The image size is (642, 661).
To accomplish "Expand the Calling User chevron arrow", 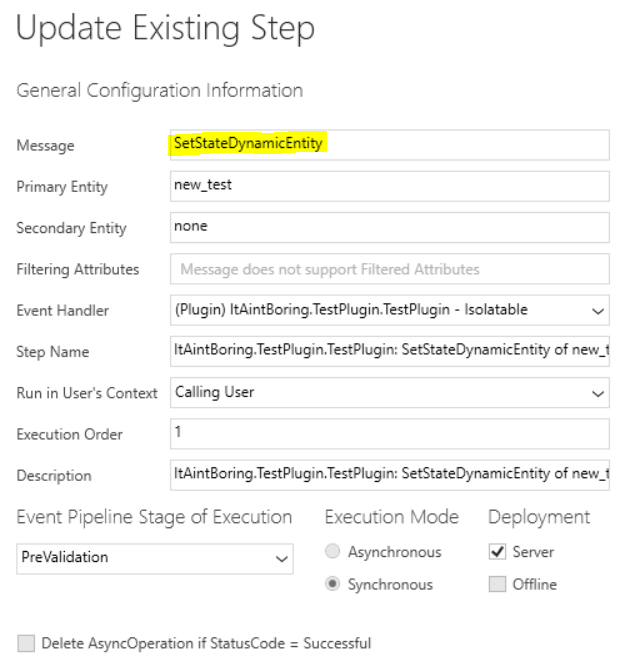I will tap(597, 394).
